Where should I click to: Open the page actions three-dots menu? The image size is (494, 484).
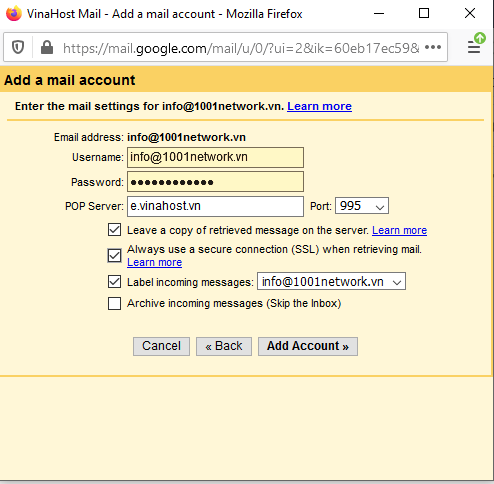coord(433,47)
